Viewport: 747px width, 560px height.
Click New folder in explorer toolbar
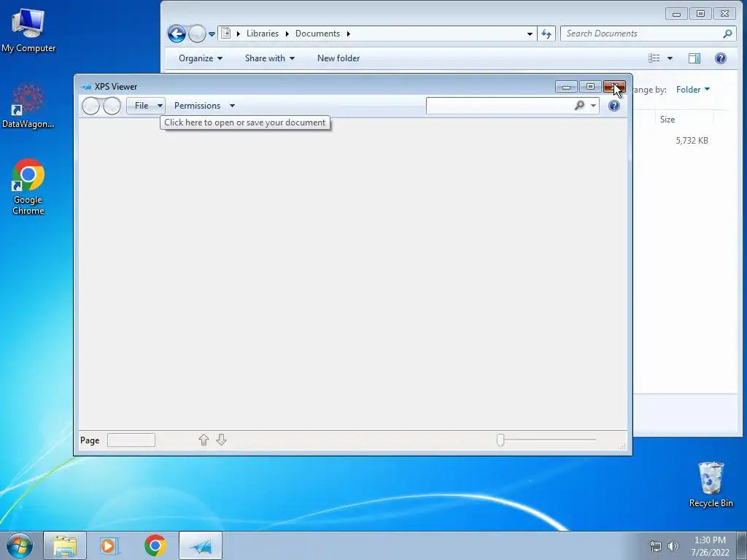point(338,58)
